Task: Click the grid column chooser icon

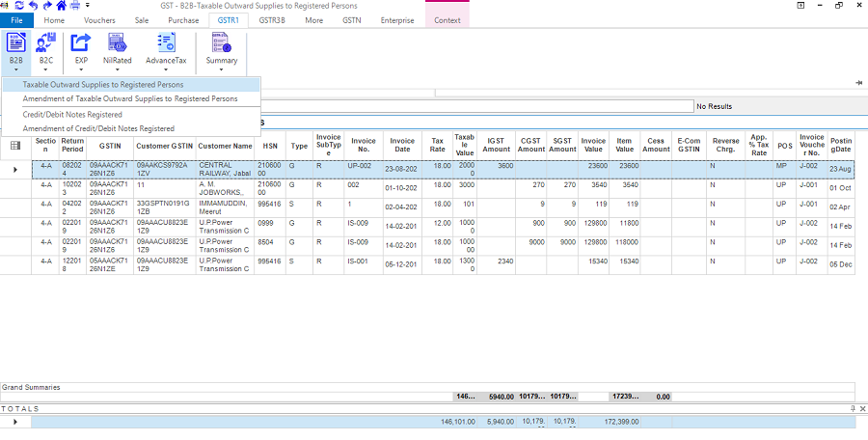Action: coord(15,146)
